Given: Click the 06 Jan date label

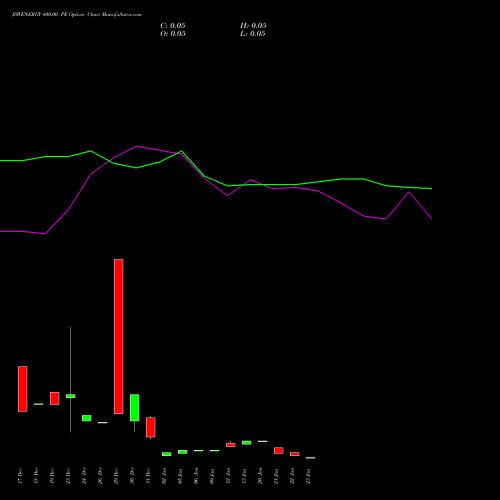Looking at the screenshot, I should coord(196,476).
